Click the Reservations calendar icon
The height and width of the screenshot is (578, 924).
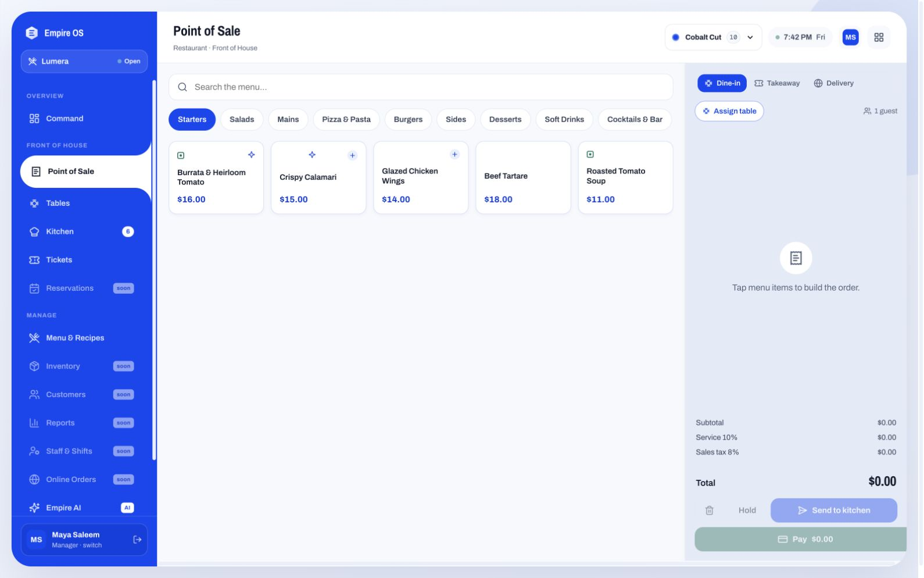click(x=34, y=288)
